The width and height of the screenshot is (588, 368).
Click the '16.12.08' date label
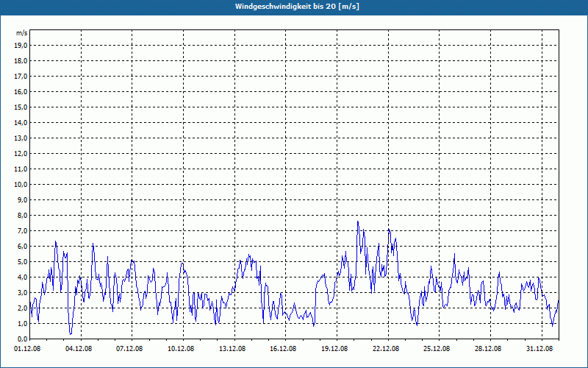[283, 349]
